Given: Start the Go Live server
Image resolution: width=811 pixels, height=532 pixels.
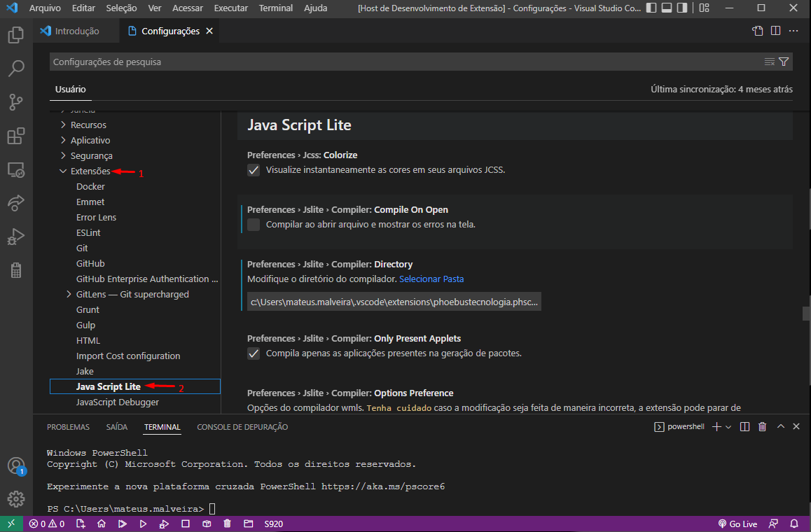Looking at the screenshot, I should [737, 523].
